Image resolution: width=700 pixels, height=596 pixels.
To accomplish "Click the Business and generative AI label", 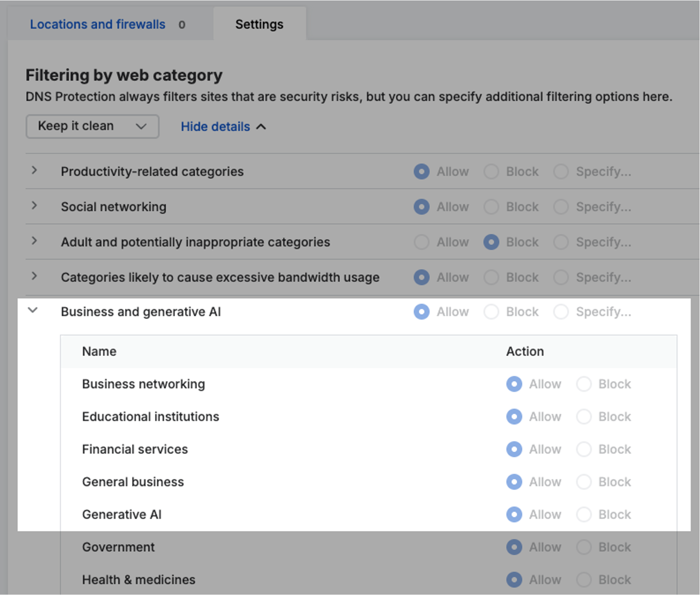I will [141, 312].
